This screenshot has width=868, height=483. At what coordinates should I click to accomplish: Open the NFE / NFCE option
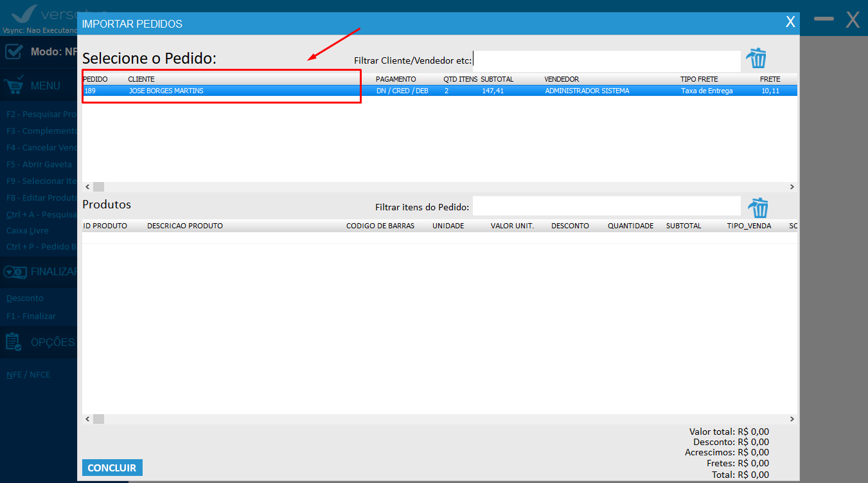(28, 374)
